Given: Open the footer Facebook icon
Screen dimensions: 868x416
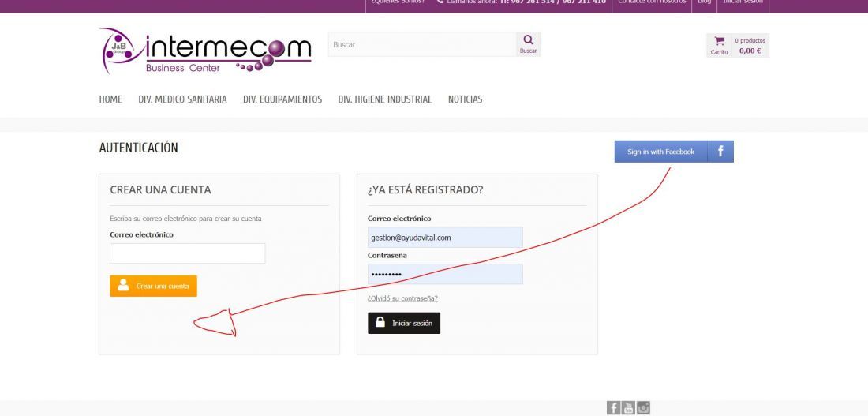Looking at the screenshot, I should click(613, 408).
